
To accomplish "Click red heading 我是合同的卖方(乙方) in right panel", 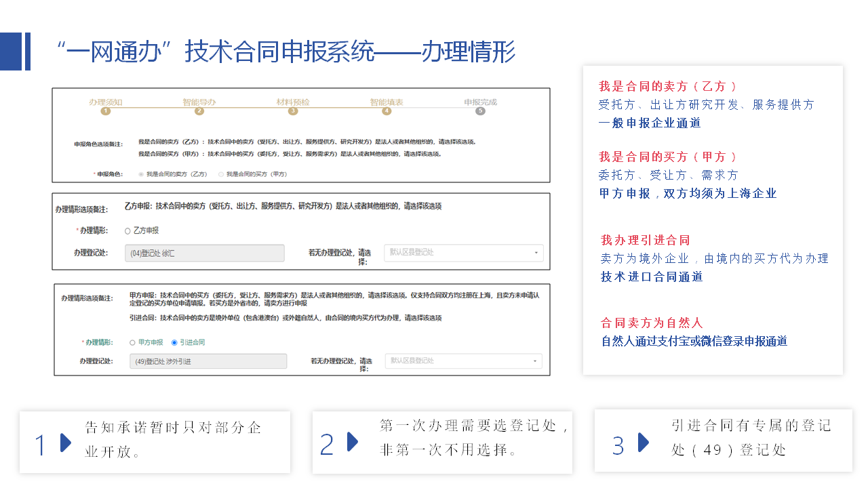I will [x=668, y=87].
